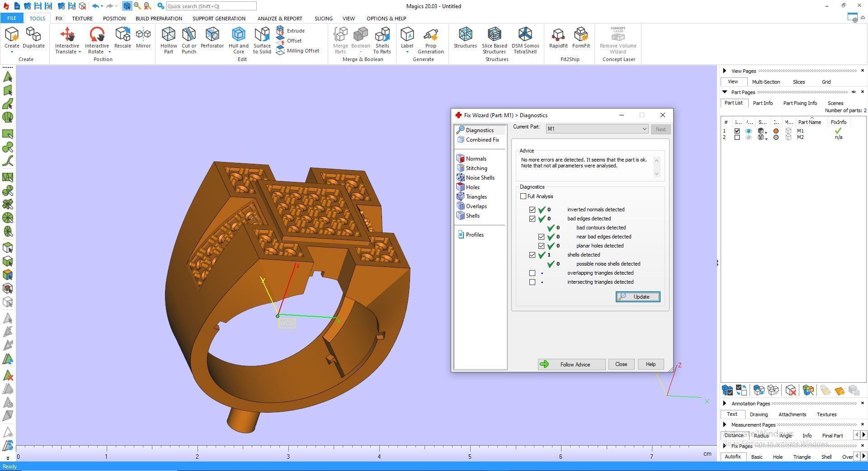Toggle planar holes detected checkbox

[541, 246]
